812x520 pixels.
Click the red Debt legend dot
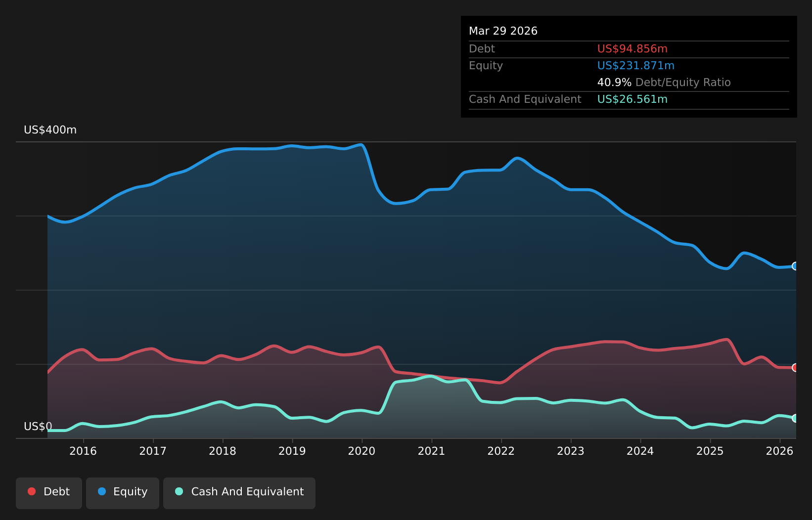pos(32,491)
